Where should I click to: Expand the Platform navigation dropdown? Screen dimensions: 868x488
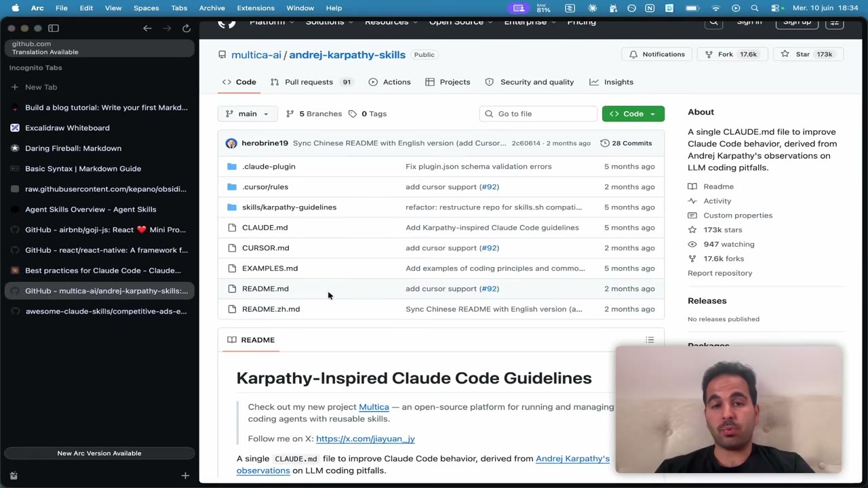tap(272, 22)
